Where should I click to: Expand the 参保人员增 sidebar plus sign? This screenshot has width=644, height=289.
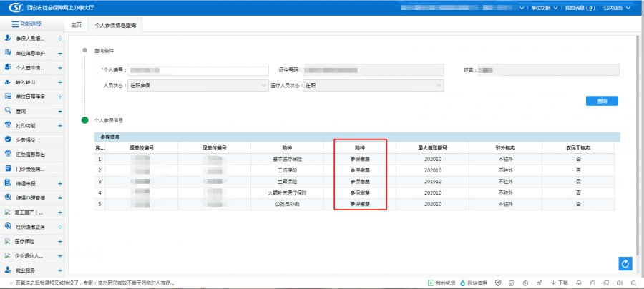click(59, 38)
